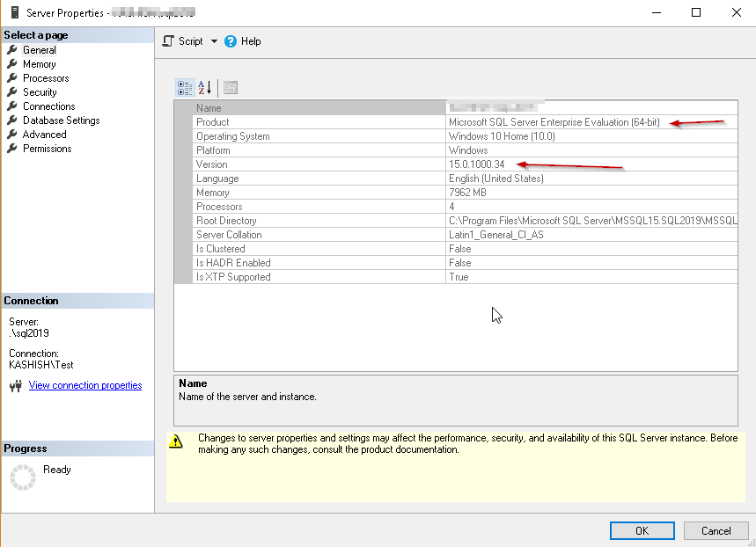Select the General page
The width and height of the screenshot is (756, 547).
[39, 50]
